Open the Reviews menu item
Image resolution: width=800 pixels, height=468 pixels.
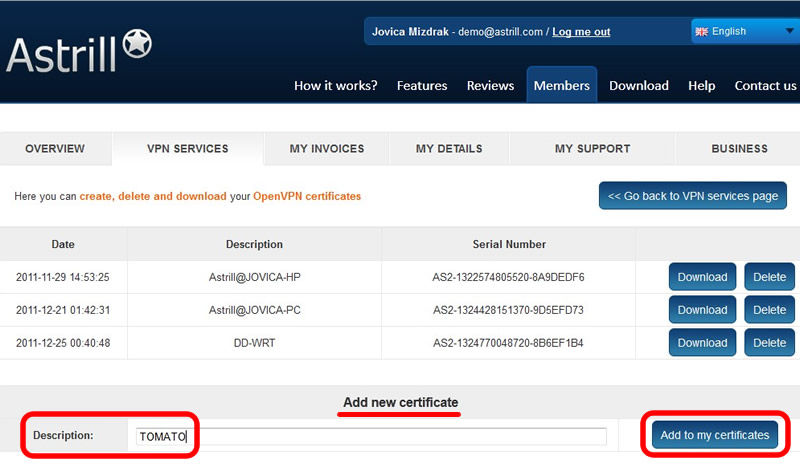click(490, 85)
